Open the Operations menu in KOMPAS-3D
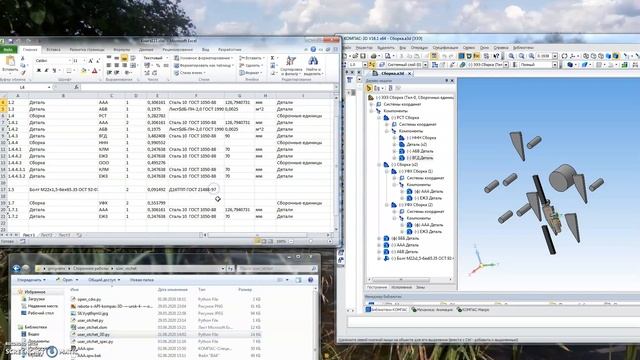 [x=419, y=47]
